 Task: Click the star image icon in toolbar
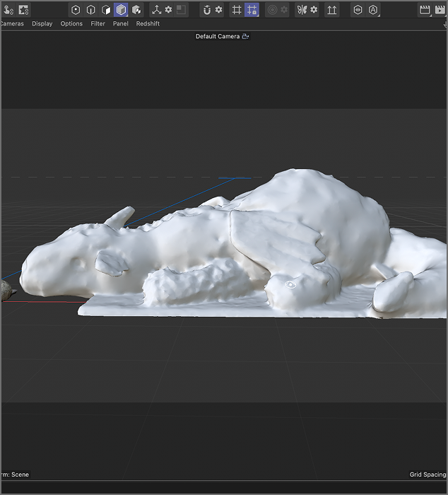click(x=23, y=10)
